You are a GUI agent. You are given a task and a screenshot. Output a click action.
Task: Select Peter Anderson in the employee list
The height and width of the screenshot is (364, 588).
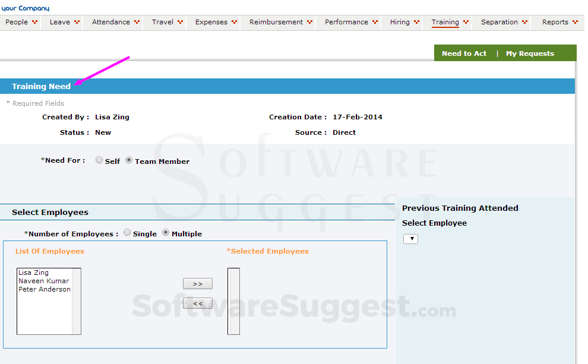(x=44, y=289)
